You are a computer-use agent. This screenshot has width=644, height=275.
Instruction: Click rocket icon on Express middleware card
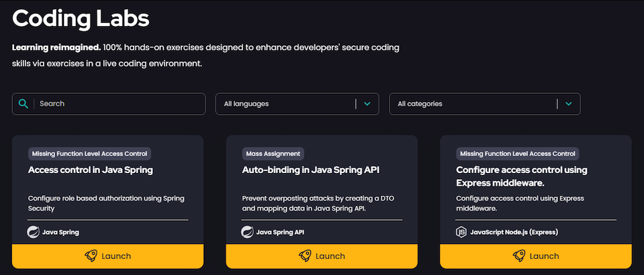coord(518,256)
